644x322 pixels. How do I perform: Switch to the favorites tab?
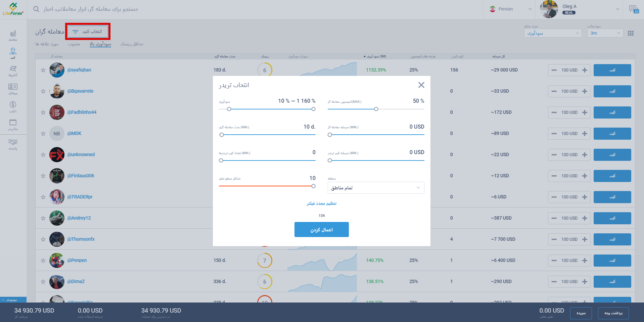pyautogui.click(x=47, y=44)
